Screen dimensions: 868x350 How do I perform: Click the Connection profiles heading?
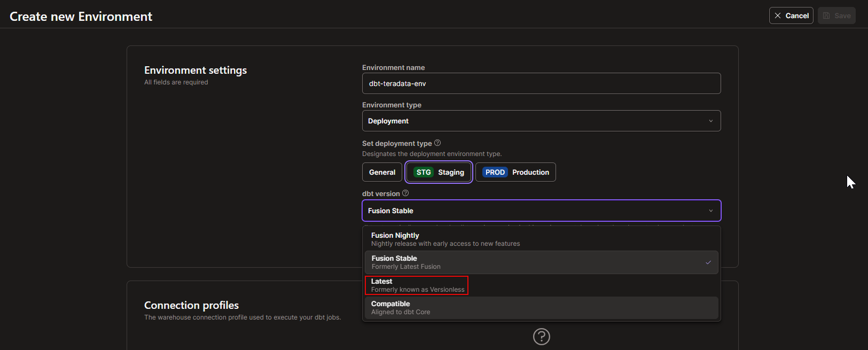191,305
